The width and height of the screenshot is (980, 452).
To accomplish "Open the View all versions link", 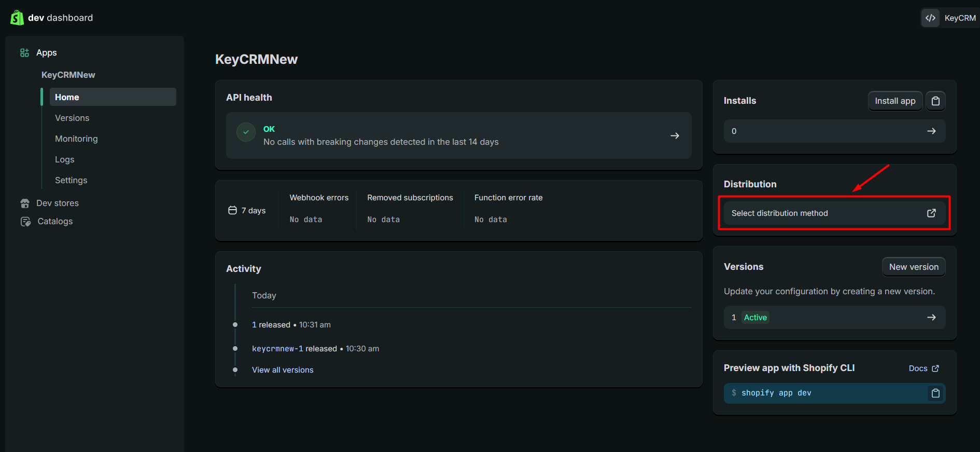I will pyautogui.click(x=283, y=370).
